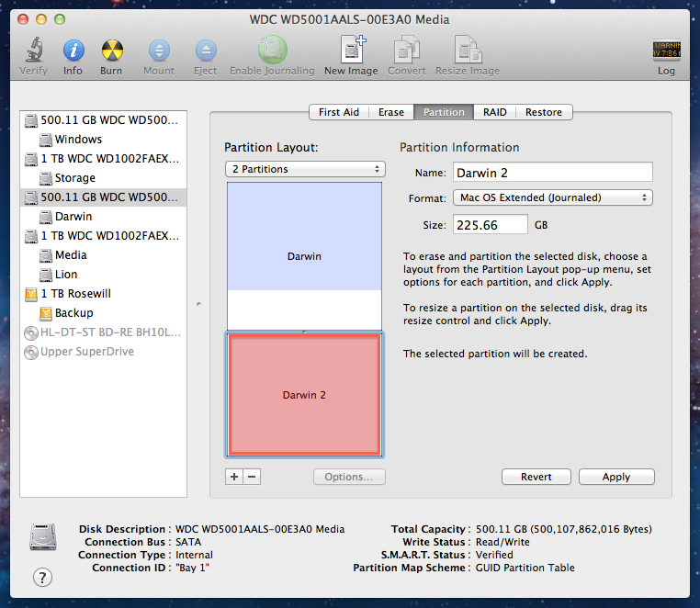Click the GUID Partition Table text
This screenshot has width=700, height=608.
pos(525,568)
